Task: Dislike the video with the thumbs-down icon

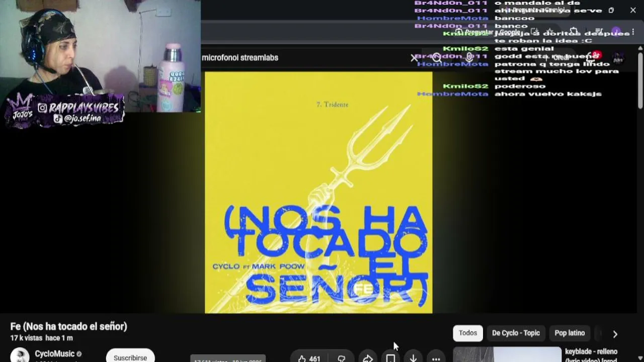Action: coord(342,358)
